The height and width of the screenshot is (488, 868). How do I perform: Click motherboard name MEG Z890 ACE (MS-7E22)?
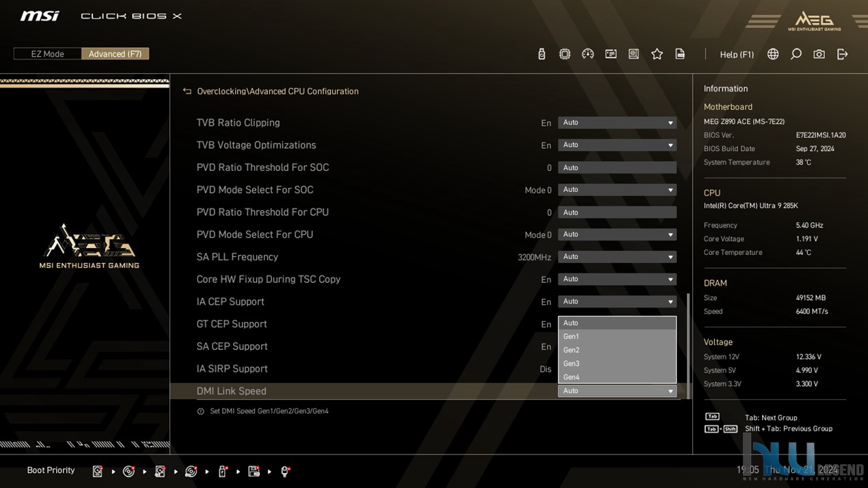click(x=744, y=122)
